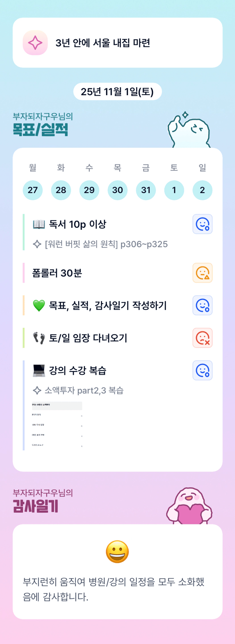Tap the orange neutral face on 폼롤러 30분
Screen dimensions: 235x644
(202, 273)
